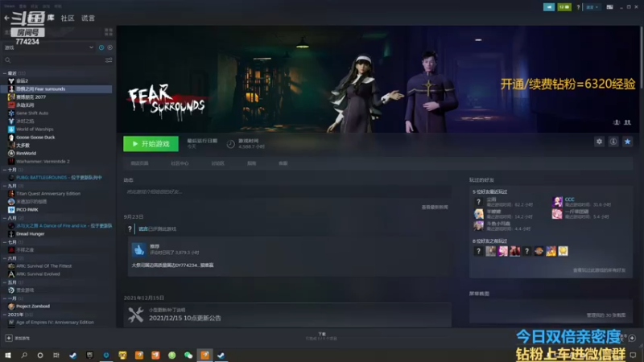Click the teal announcements megaphone button
This screenshot has height=362, width=644.
pyautogui.click(x=549, y=7)
